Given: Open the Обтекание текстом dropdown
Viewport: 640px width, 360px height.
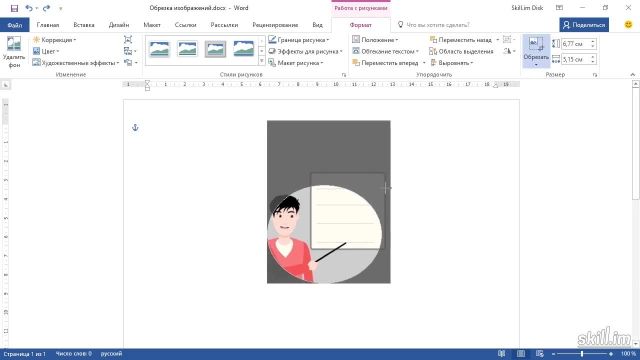Looking at the screenshot, I should pos(386,51).
